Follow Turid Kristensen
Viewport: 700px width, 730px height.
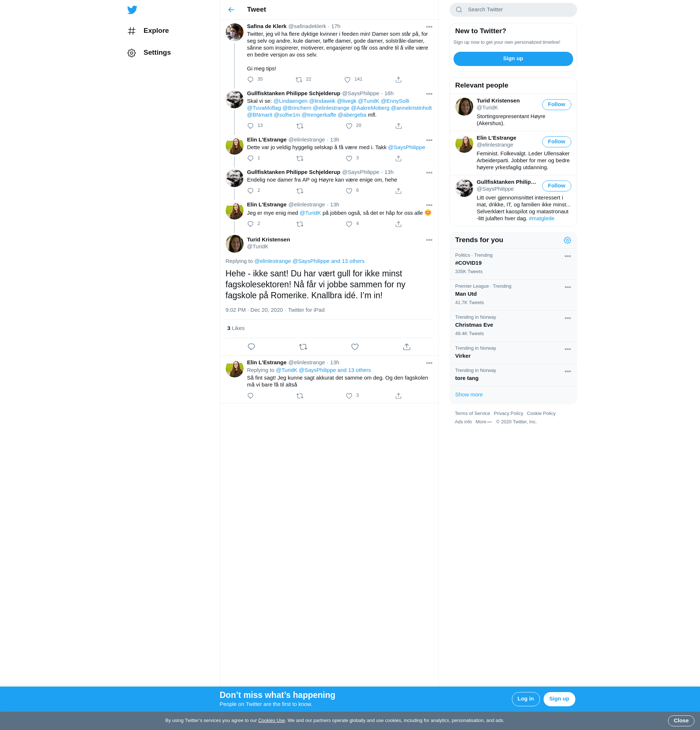(556, 105)
